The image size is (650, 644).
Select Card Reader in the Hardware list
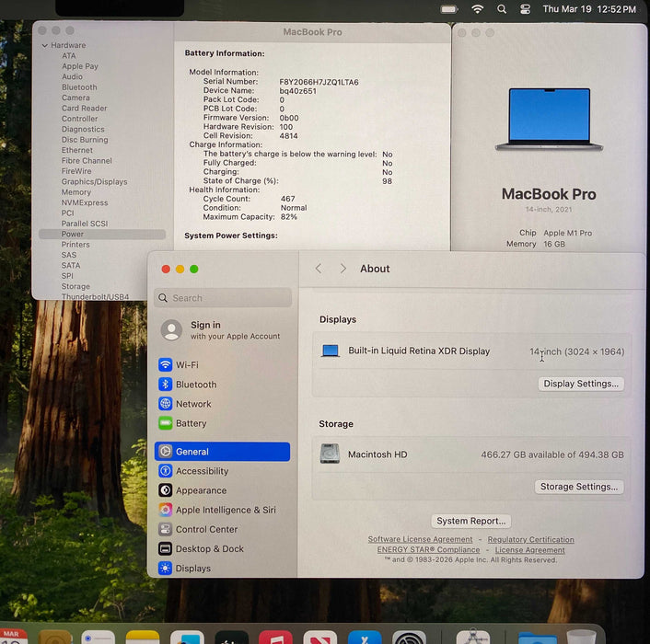(x=84, y=108)
